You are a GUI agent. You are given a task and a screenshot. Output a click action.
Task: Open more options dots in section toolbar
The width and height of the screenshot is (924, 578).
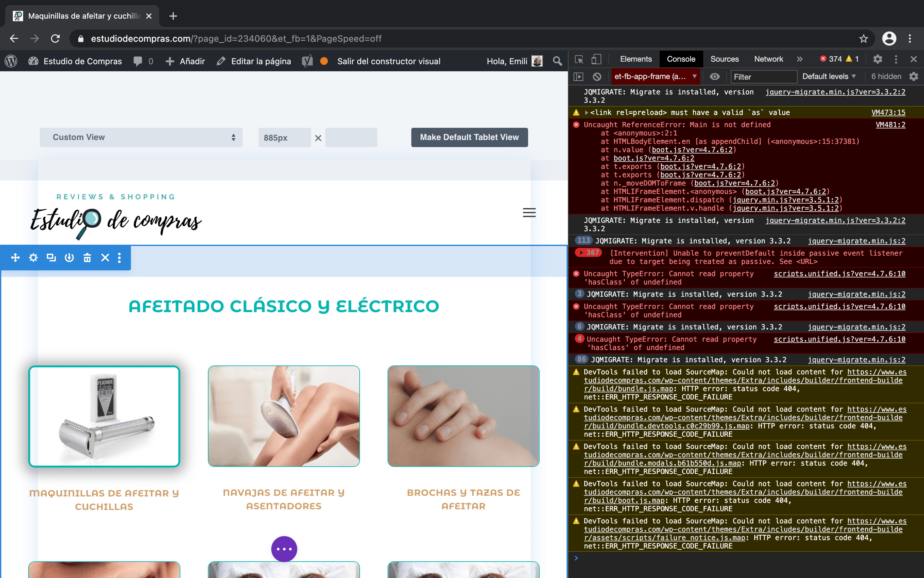119,258
